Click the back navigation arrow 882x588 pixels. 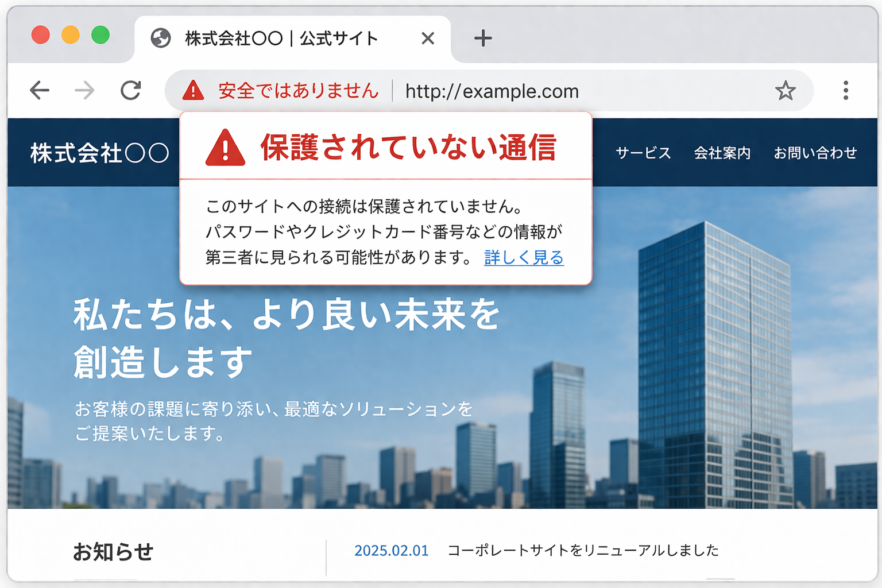pyautogui.click(x=39, y=90)
